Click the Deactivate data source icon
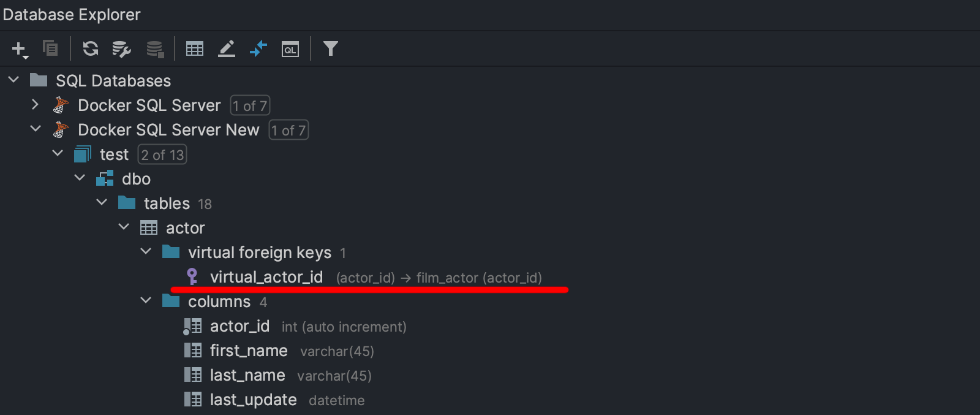The width and height of the screenshot is (980, 415). coord(156,49)
